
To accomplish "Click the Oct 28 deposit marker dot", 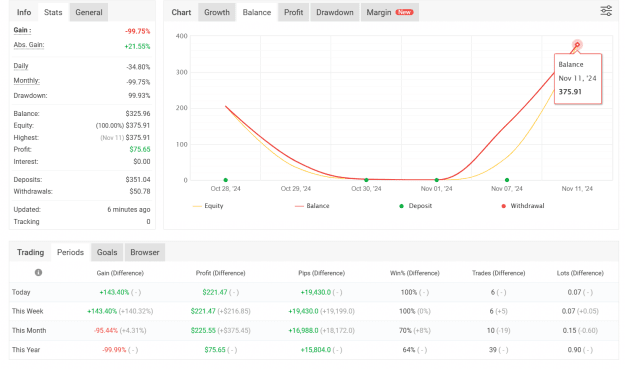I will click(226, 180).
